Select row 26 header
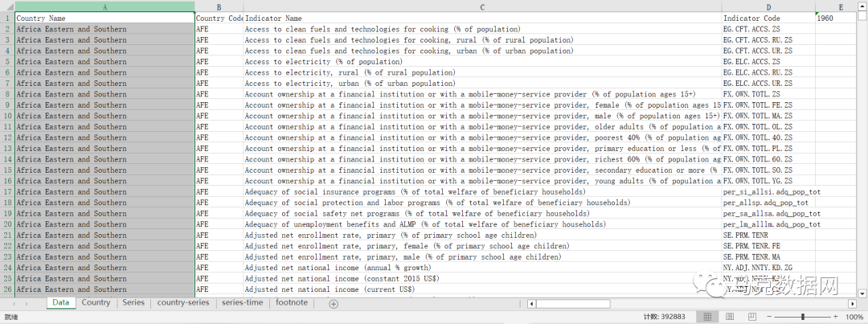This screenshot has height=324, width=868. [x=7, y=289]
